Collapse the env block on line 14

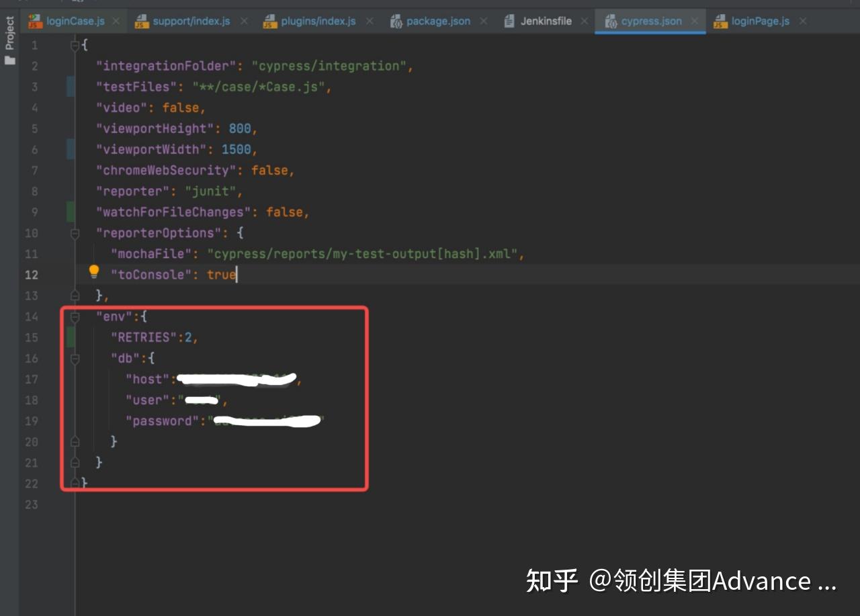click(75, 316)
